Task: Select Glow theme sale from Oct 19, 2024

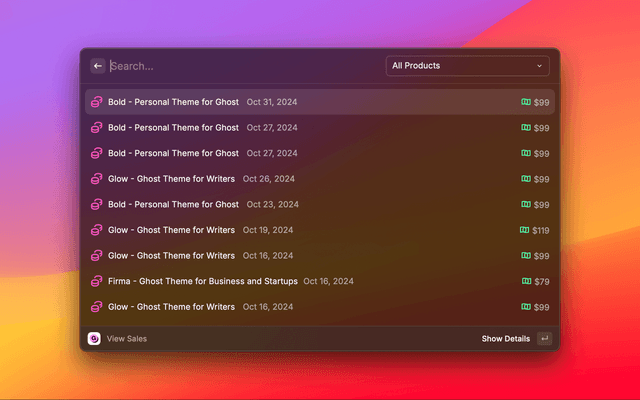Action: coord(171,230)
